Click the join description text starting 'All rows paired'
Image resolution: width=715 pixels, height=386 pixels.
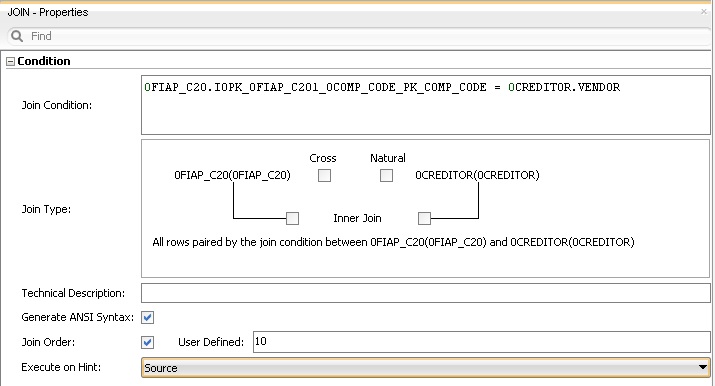[x=393, y=242]
